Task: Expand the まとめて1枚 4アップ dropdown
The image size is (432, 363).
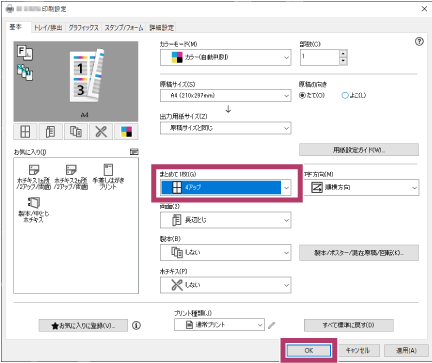Action: pos(226,188)
